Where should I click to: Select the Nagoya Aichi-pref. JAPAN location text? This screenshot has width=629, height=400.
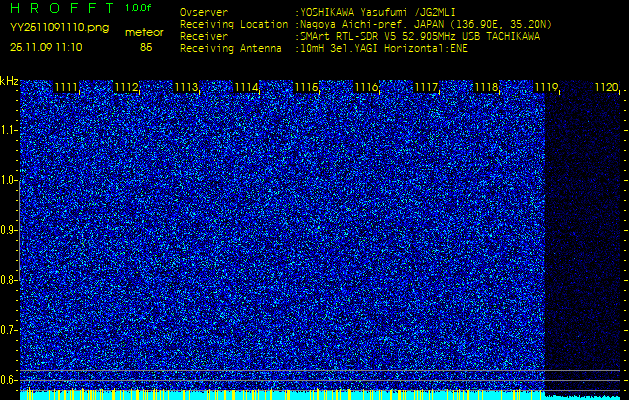coord(426,25)
